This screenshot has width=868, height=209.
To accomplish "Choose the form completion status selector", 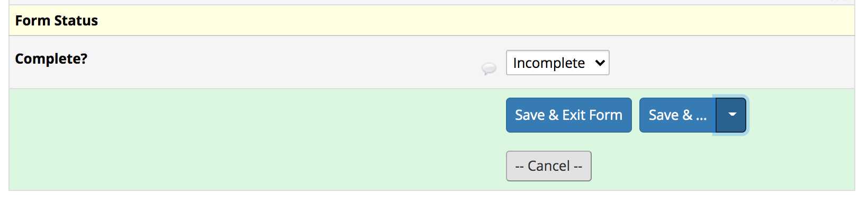I will pos(557,63).
